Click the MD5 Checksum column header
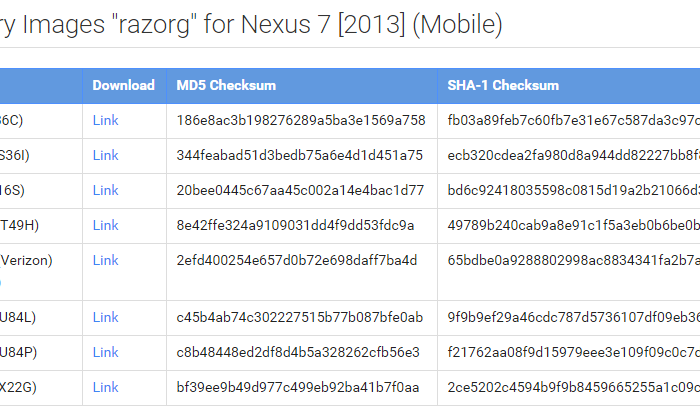This screenshot has width=700, height=407. (x=226, y=85)
